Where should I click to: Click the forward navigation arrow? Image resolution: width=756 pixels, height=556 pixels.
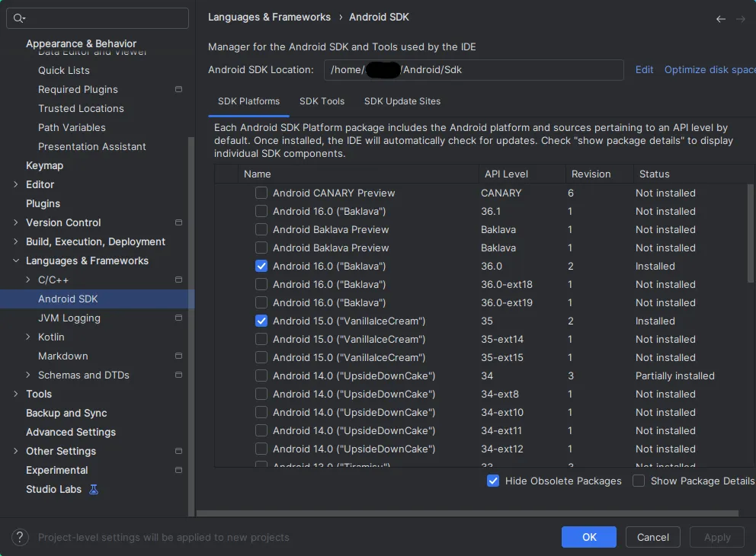(742, 18)
